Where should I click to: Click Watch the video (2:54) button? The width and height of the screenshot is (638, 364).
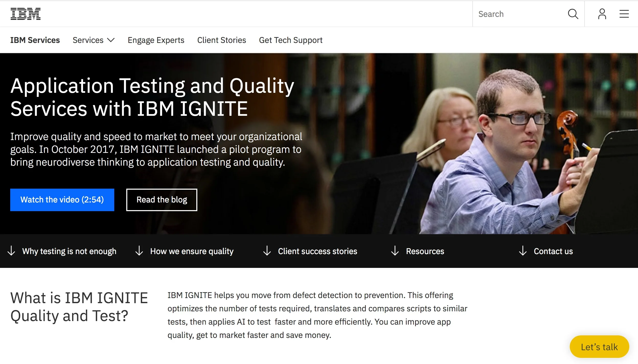coord(62,200)
